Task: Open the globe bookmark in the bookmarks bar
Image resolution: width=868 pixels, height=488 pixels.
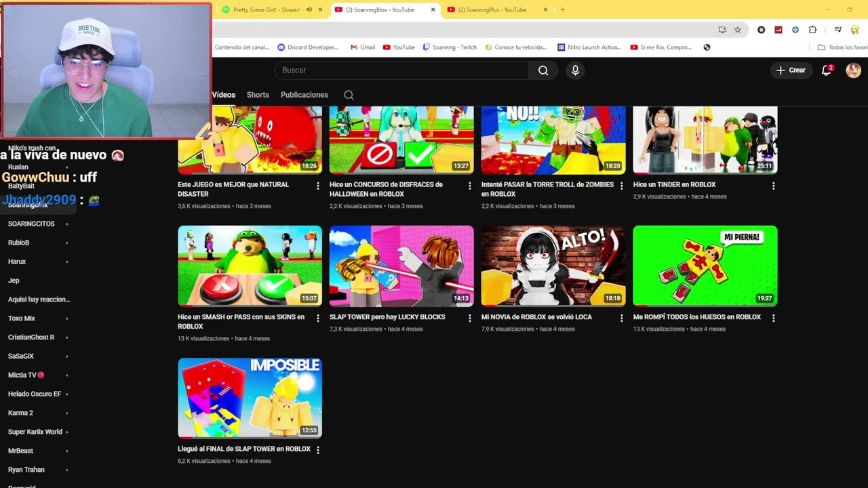Action: (707, 47)
